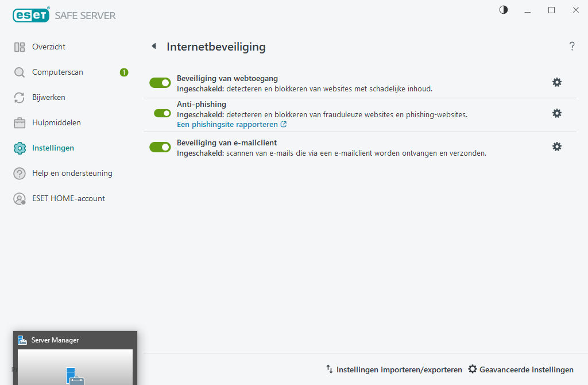
Task: Select the Overzicht sidebar icon
Action: coord(20,47)
